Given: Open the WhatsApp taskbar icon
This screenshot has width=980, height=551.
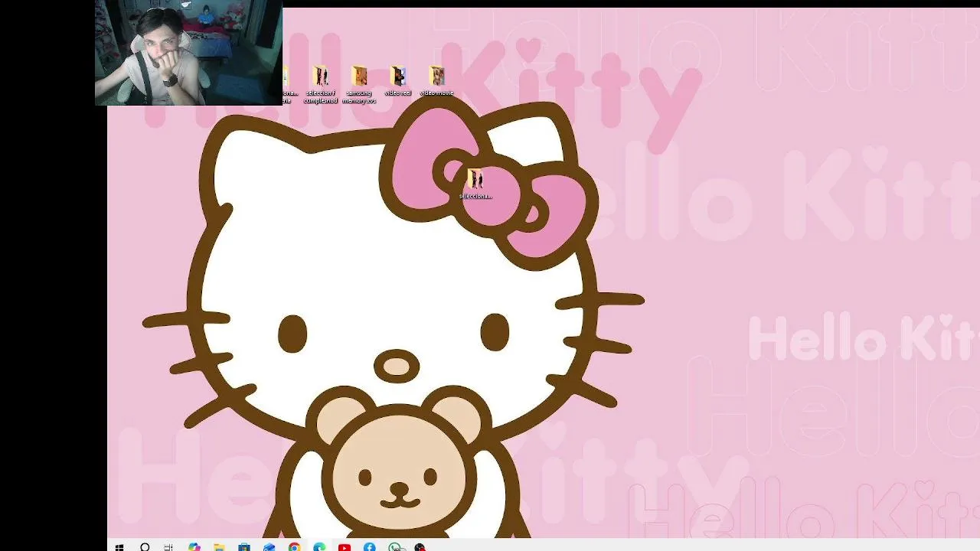Looking at the screenshot, I should 395,547.
